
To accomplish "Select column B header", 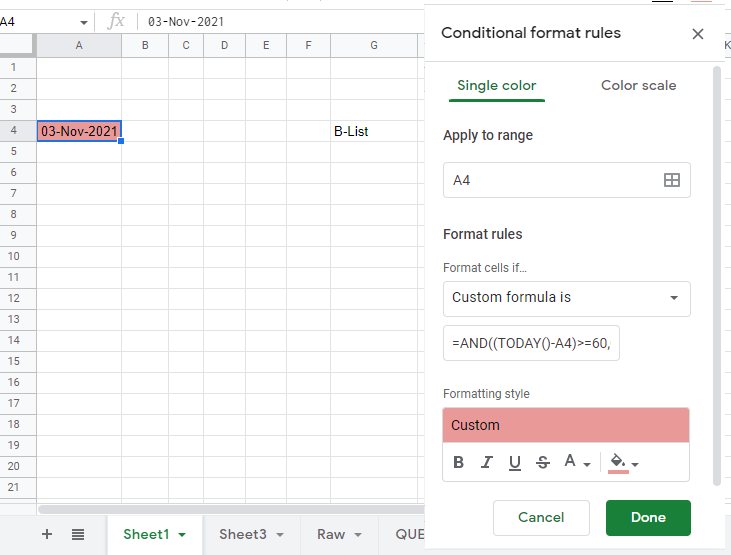I will click(x=145, y=45).
